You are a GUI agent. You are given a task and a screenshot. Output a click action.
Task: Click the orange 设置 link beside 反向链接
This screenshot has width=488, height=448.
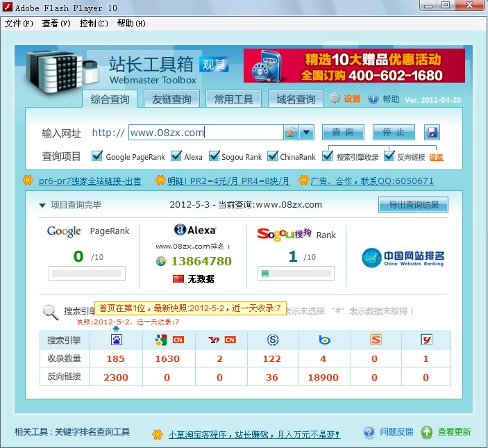[437, 157]
